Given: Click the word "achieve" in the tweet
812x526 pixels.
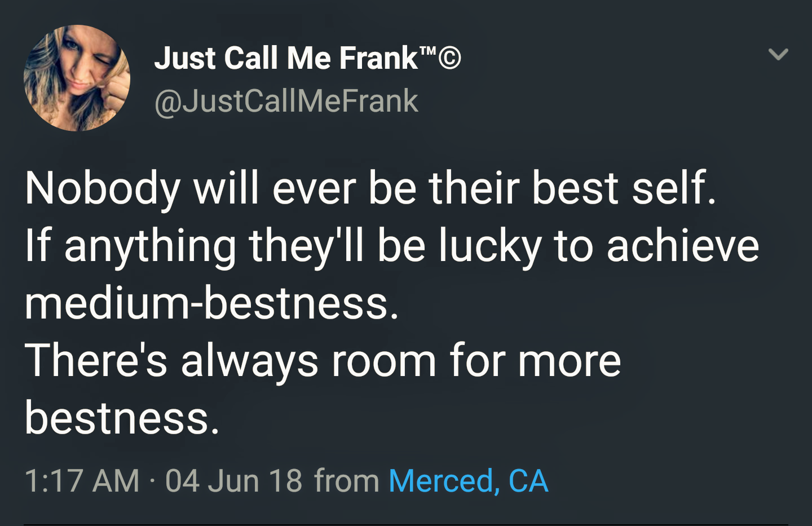Looking at the screenshot, I should pos(683,246).
